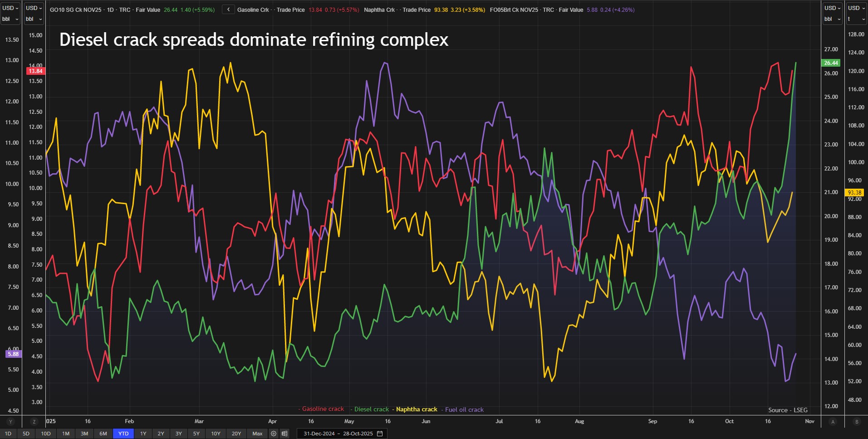Switch to the 6M time range

tap(103, 434)
